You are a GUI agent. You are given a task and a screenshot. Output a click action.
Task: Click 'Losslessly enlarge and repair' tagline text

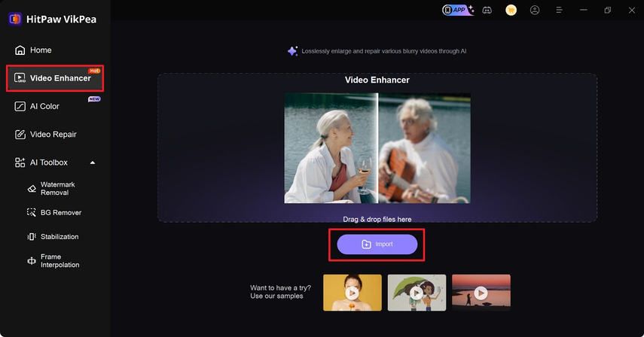[384, 51]
